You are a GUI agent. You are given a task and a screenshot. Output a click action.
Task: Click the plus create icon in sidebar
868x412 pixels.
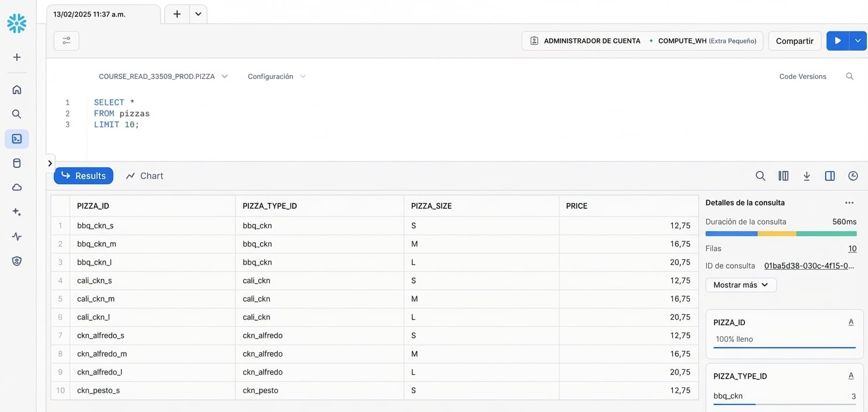[x=17, y=57]
